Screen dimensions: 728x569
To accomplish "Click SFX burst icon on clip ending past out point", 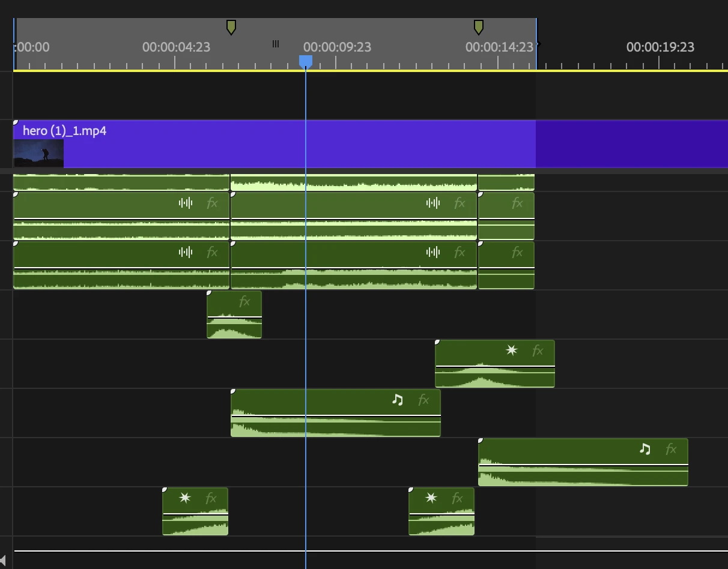I will coord(511,350).
